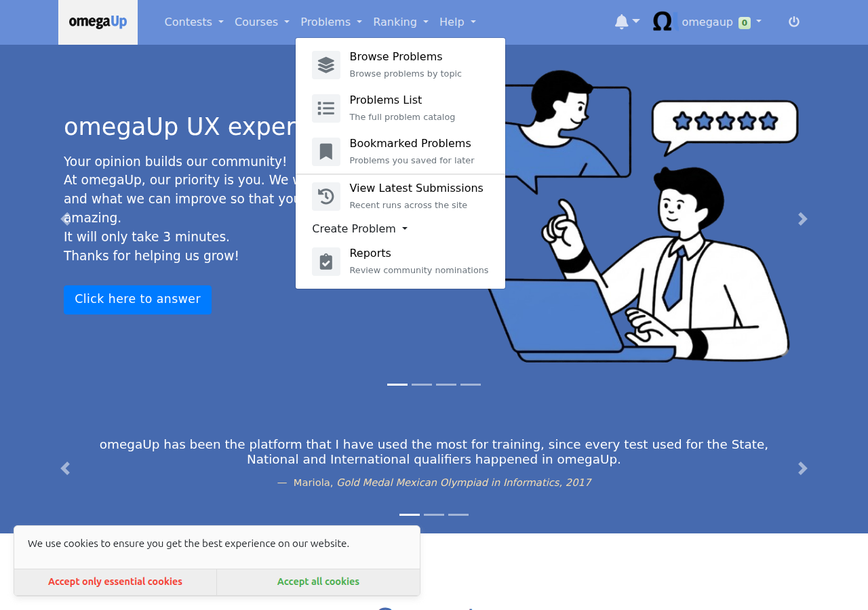This screenshot has height=610, width=868.
Task: Click the Problems List icon
Action: point(326,108)
